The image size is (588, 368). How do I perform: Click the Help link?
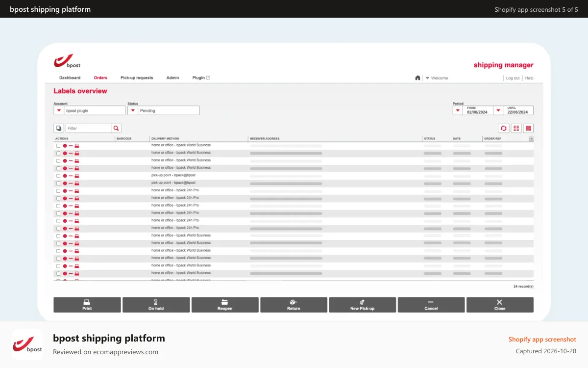tap(529, 78)
